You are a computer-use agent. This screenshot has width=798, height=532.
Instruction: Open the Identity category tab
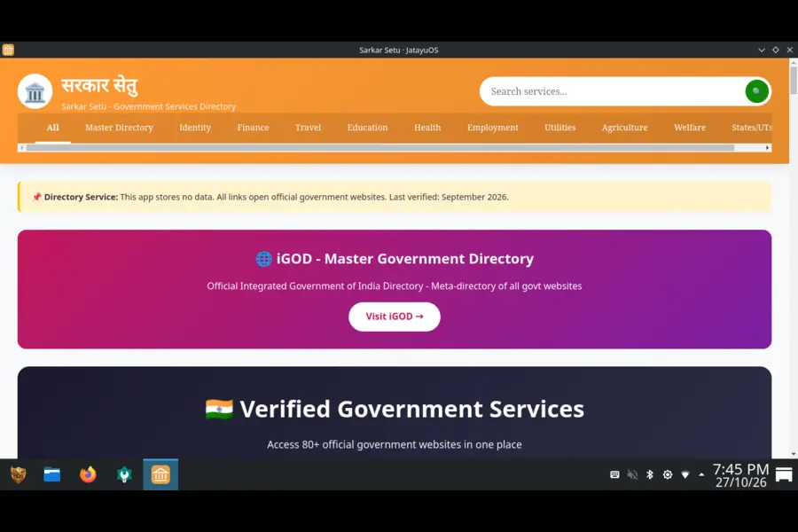(x=195, y=128)
